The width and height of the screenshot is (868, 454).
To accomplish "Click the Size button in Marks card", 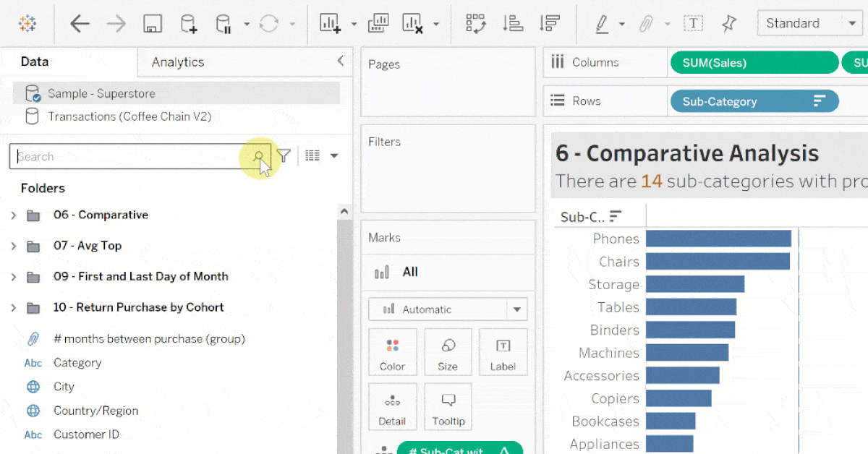I will coord(448,353).
